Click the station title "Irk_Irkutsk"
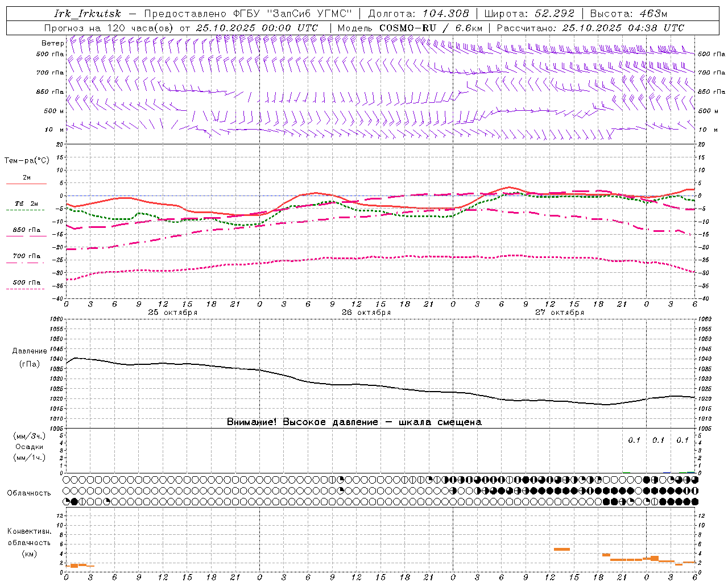728x582 pixels. [88, 14]
